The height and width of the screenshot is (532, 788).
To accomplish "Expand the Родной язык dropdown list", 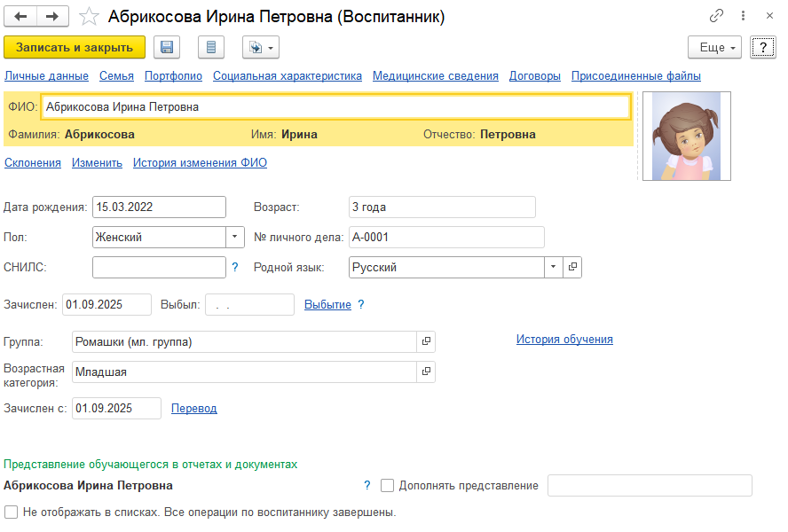I will pyautogui.click(x=553, y=267).
